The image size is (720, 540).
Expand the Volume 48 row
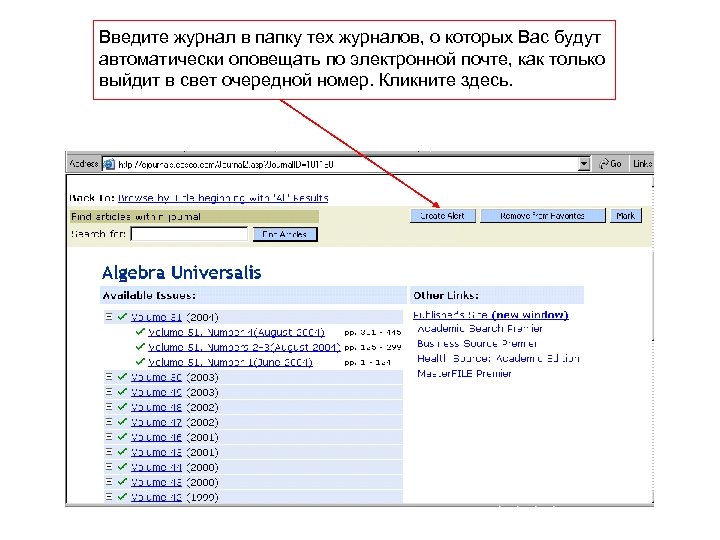109,406
